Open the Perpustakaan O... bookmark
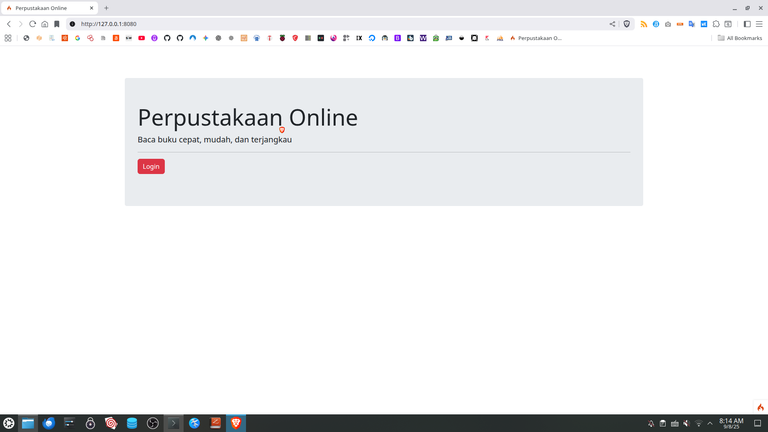Image resolution: width=768 pixels, height=432 pixels. 536,38
